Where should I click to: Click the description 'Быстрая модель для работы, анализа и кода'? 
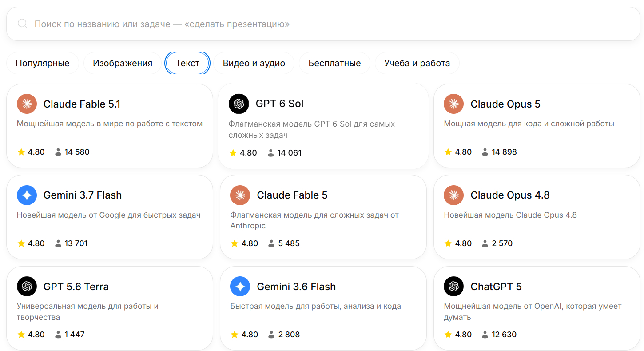pos(316,306)
